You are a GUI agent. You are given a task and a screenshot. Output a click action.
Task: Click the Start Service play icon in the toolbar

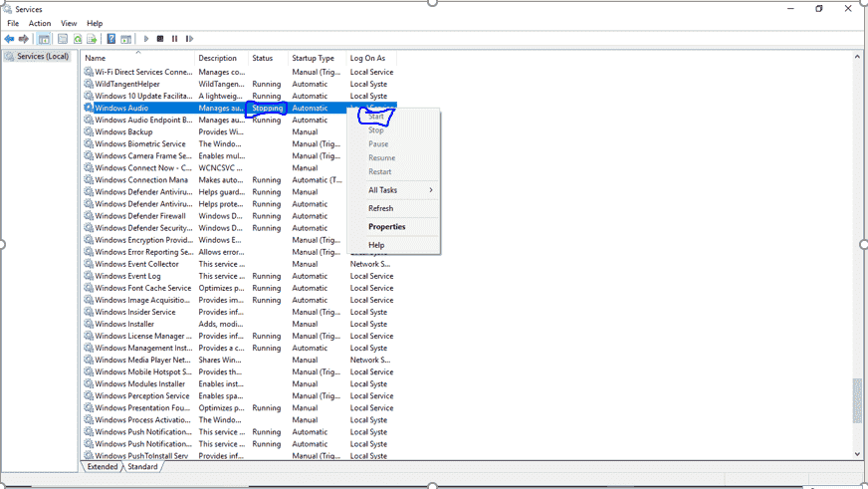146,39
